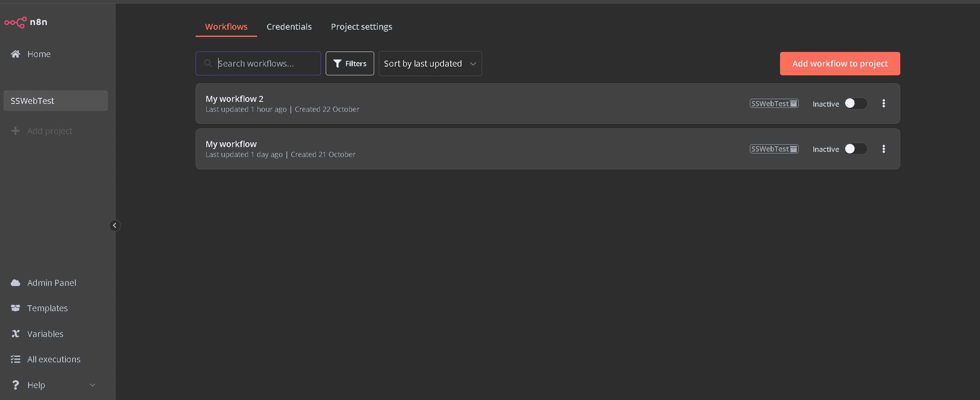This screenshot has width=980, height=400.
Task: Open the Project settings tab
Action: point(361,27)
